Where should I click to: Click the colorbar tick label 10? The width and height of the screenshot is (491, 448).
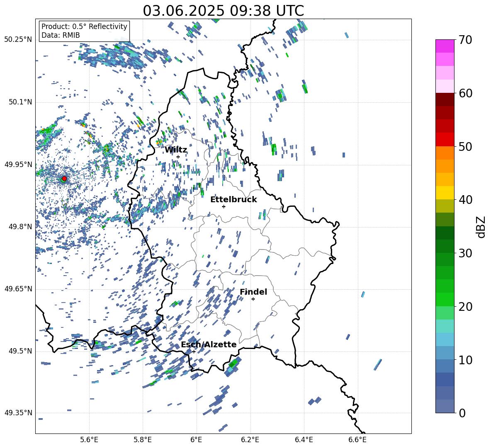click(x=465, y=360)
